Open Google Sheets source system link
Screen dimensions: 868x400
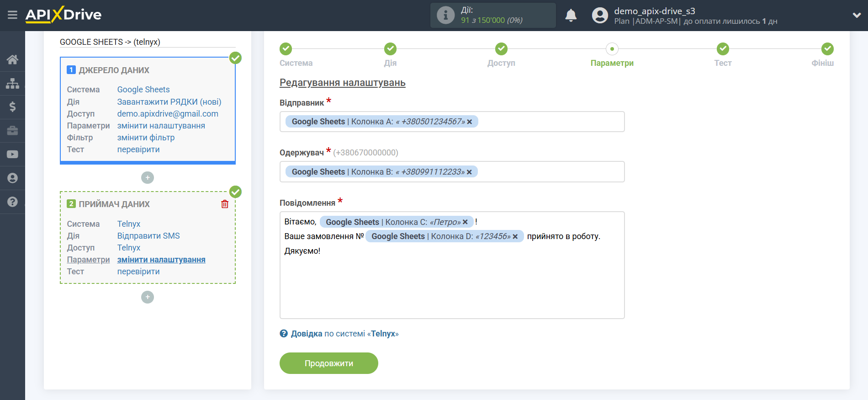(143, 90)
